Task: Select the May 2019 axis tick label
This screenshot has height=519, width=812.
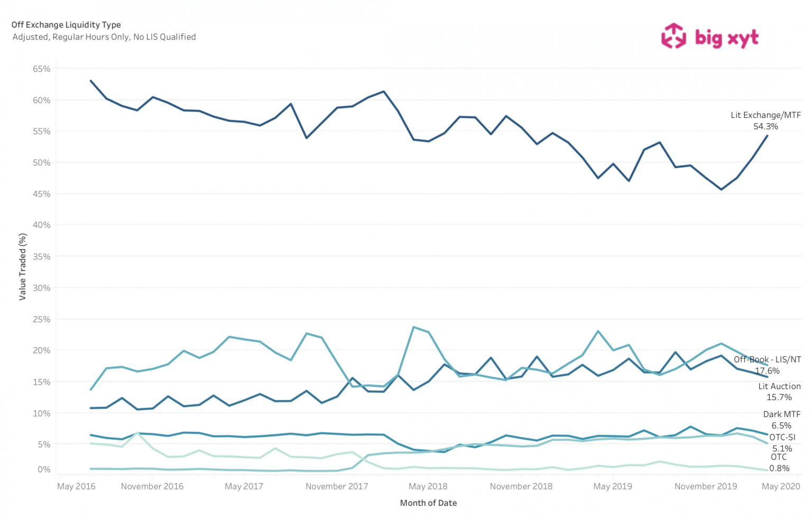Action: pyautogui.click(x=613, y=486)
